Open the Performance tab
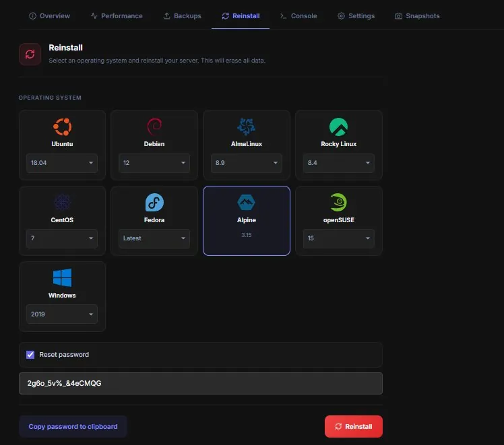This screenshot has width=504, height=445. [117, 15]
